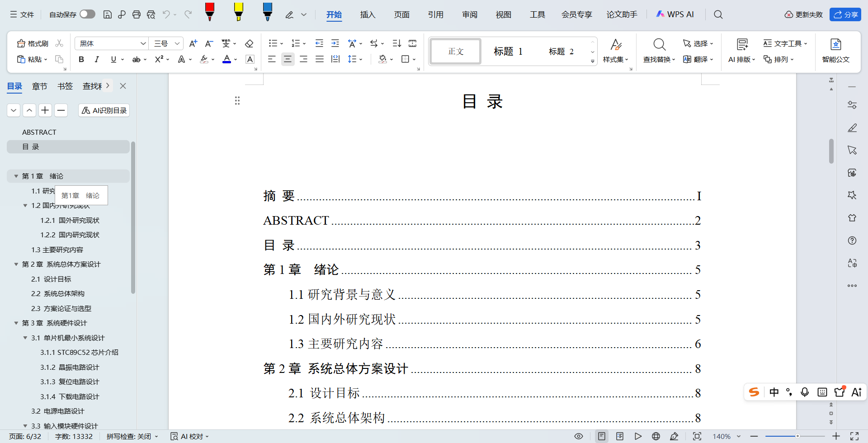
Task: Click the Format Painter (格式刷) button
Action: point(33,43)
